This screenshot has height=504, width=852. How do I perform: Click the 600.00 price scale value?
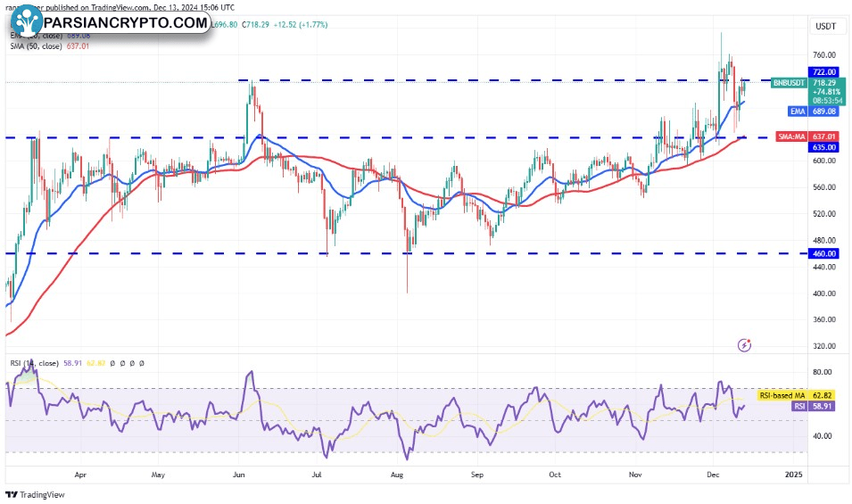[x=824, y=161]
